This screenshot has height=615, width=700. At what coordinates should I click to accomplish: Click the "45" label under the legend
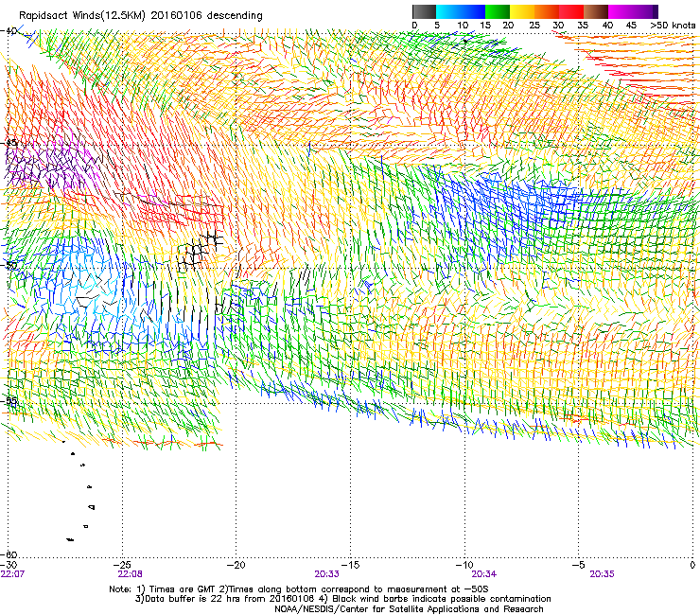[x=631, y=26]
